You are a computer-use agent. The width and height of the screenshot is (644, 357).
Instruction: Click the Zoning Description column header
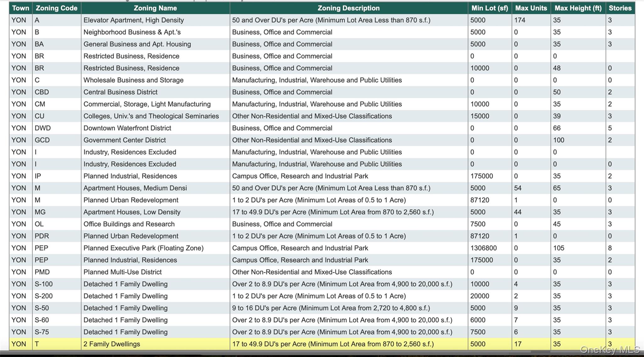pyautogui.click(x=348, y=8)
